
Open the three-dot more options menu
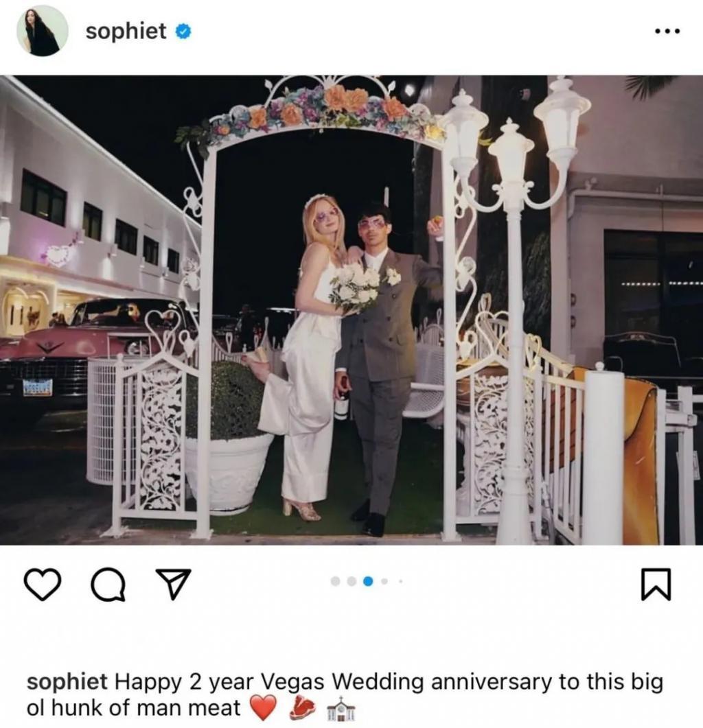(x=667, y=32)
